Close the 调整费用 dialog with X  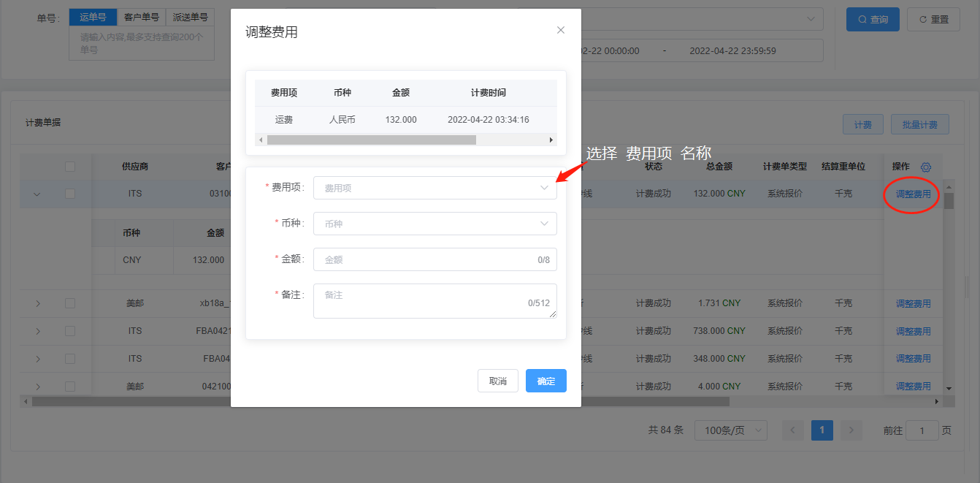pos(561,30)
